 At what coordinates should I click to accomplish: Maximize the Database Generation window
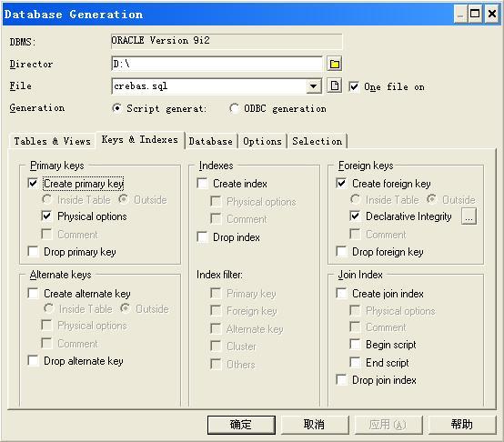[475, 15]
